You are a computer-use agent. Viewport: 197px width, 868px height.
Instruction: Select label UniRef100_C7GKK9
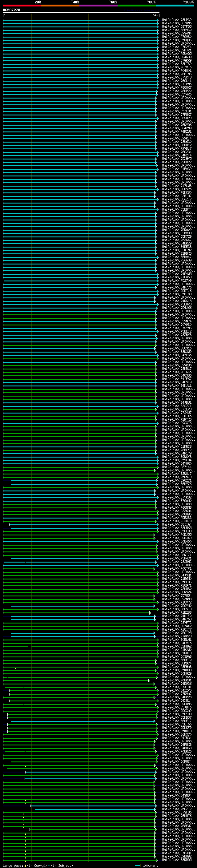pyautogui.click(x=176, y=60)
